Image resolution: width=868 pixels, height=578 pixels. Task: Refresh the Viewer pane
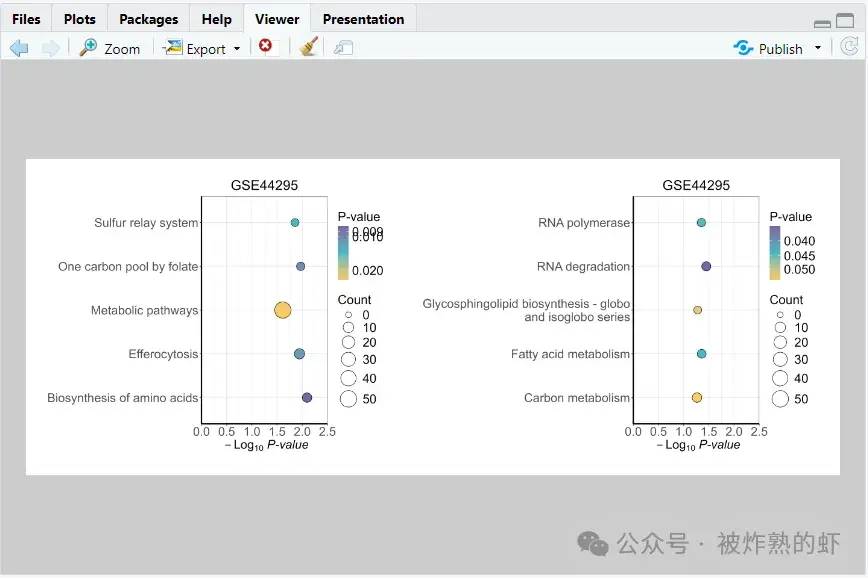click(x=850, y=46)
